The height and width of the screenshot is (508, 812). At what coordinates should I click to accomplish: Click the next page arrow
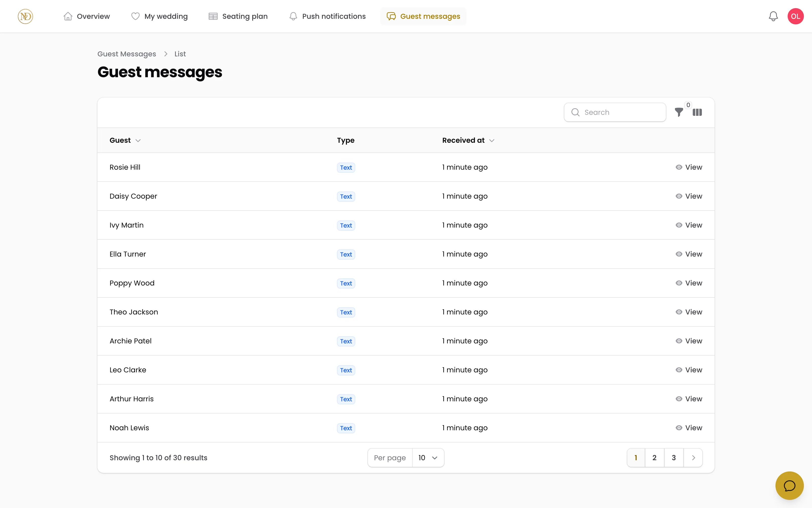[x=693, y=458]
